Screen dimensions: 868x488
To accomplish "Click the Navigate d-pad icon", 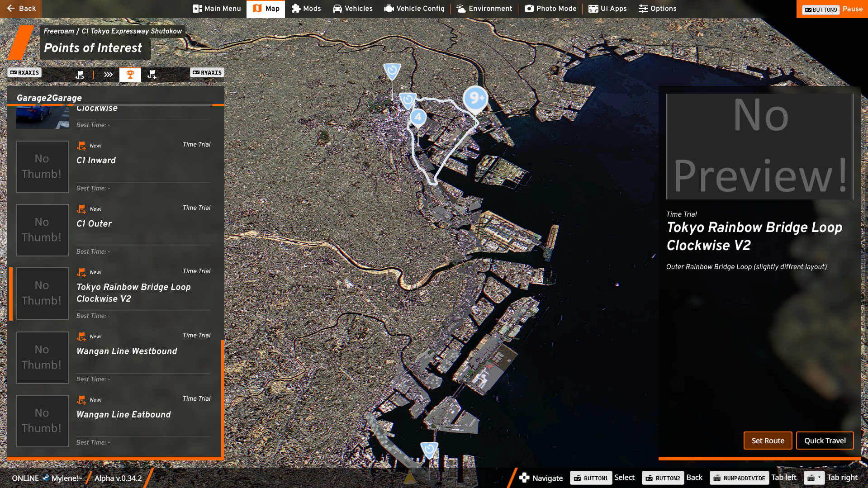I will point(524,478).
